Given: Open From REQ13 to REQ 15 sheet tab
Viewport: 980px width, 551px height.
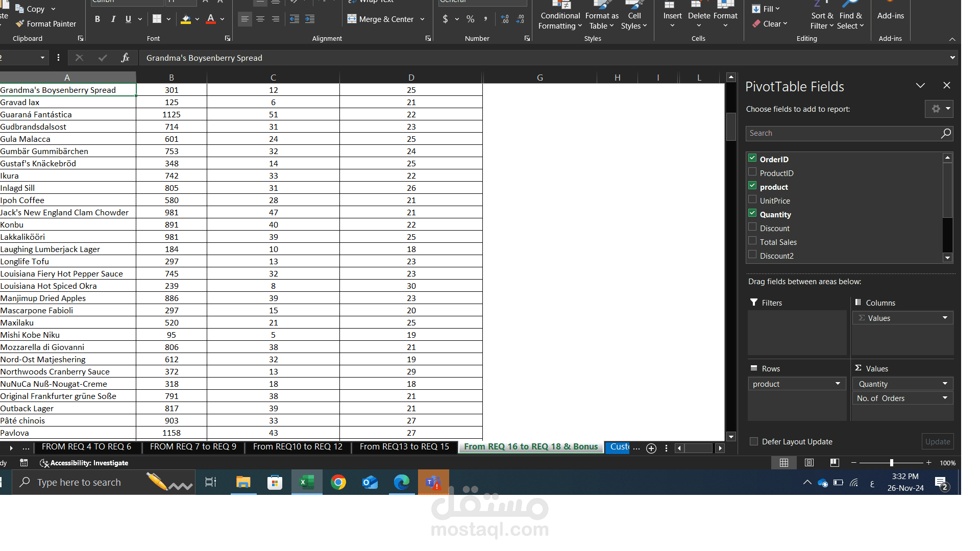Looking at the screenshot, I should [404, 447].
